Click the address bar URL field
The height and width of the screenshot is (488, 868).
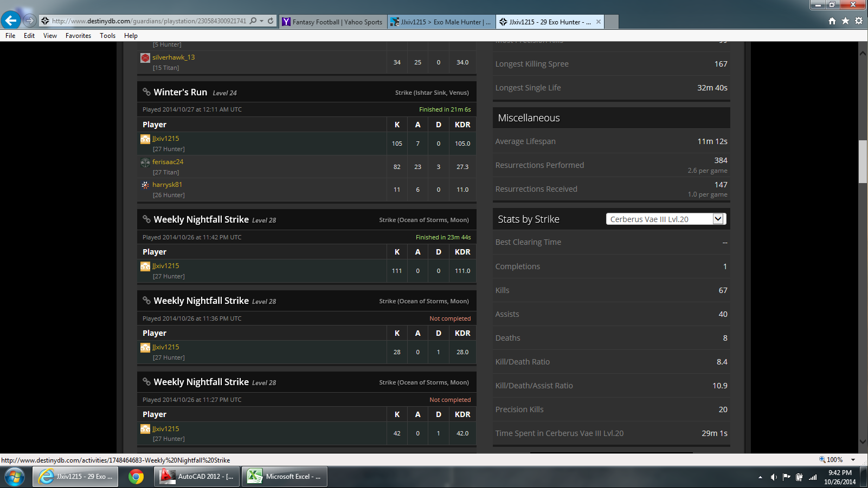tap(149, 21)
